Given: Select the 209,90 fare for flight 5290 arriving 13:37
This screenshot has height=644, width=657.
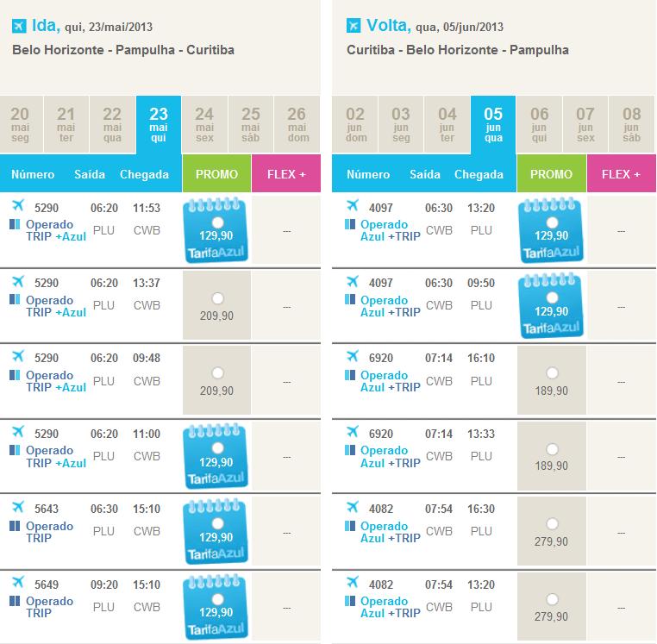Looking at the screenshot, I should click(x=216, y=298).
